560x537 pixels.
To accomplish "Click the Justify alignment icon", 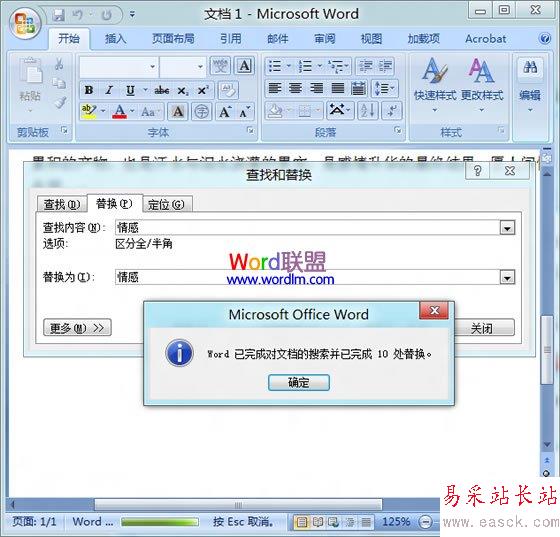I will pyautogui.click(x=338, y=88).
